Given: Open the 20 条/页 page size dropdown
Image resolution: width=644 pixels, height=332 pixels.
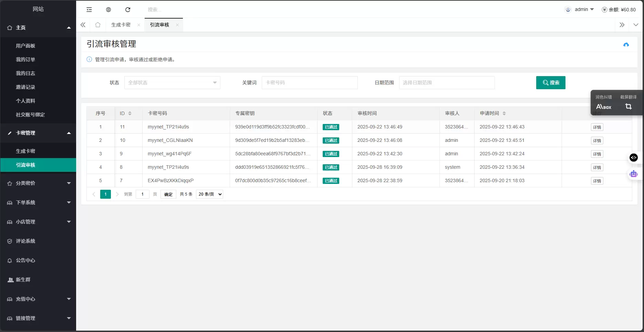Looking at the screenshot, I should tap(209, 194).
